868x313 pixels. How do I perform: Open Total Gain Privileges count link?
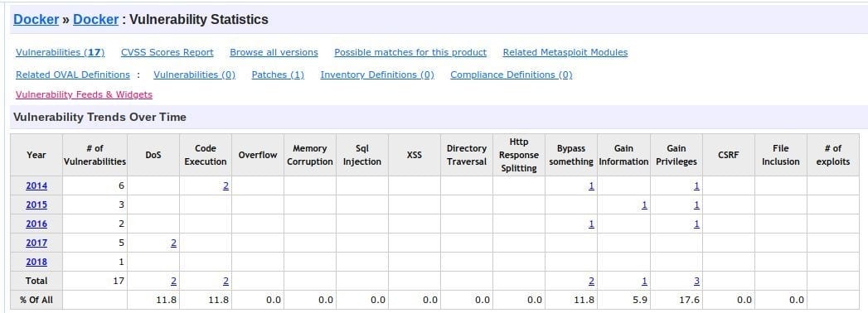[x=696, y=281]
